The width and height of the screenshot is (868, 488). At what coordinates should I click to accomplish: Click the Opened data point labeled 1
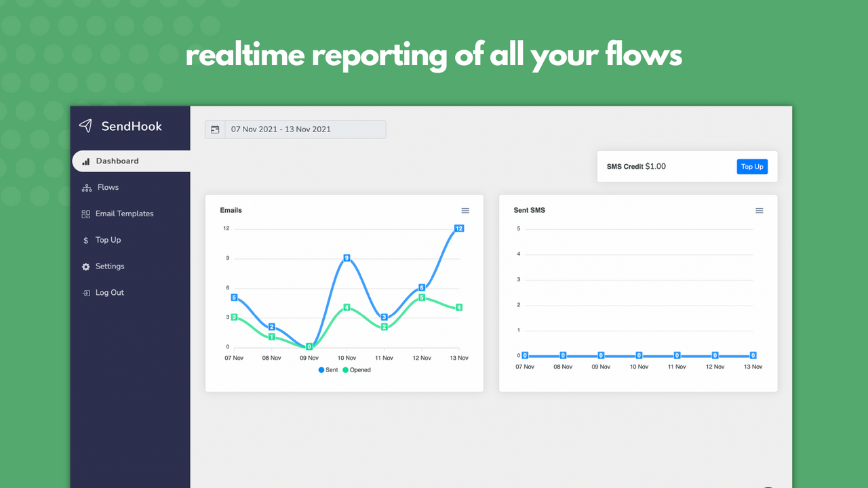tap(271, 337)
